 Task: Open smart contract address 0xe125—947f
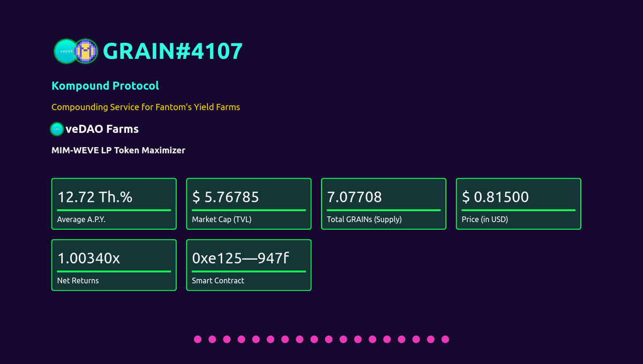[241, 259]
